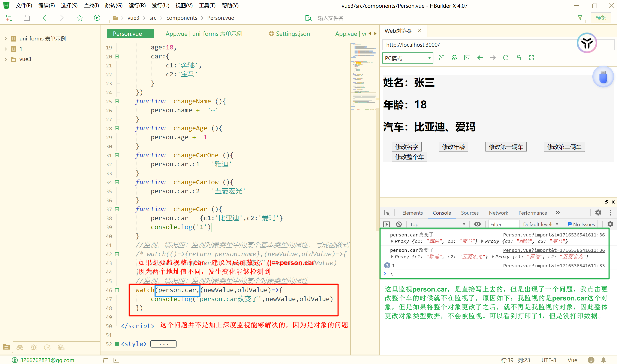The width and height of the screenshot is (617, 364).
Task: Open the 运行(R) menu
Action: tap(137, 5)
